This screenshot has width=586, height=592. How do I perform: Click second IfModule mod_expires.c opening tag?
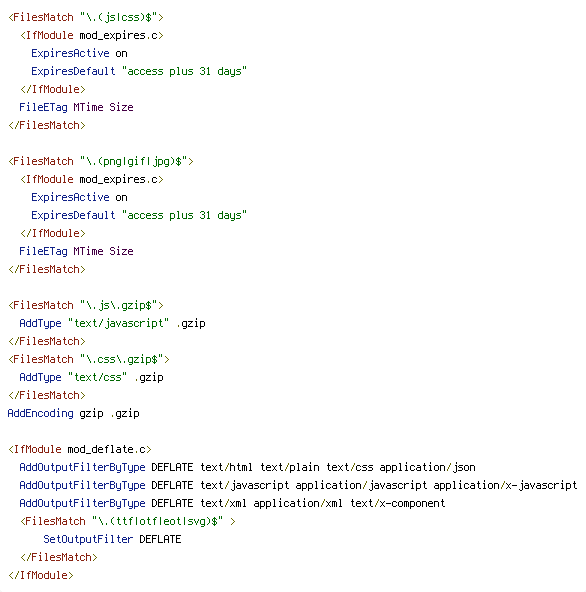[x=92, y=179]
